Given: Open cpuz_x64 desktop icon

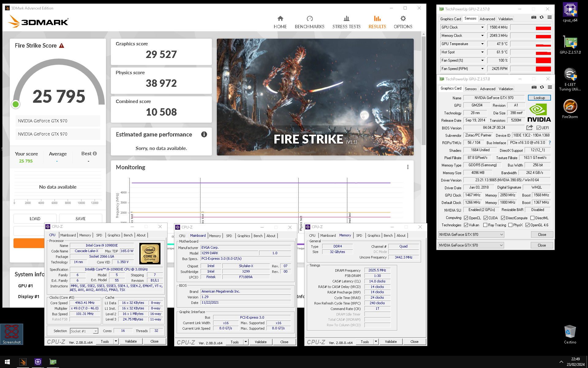Looking at the screenshot, I should coord(570,13).
